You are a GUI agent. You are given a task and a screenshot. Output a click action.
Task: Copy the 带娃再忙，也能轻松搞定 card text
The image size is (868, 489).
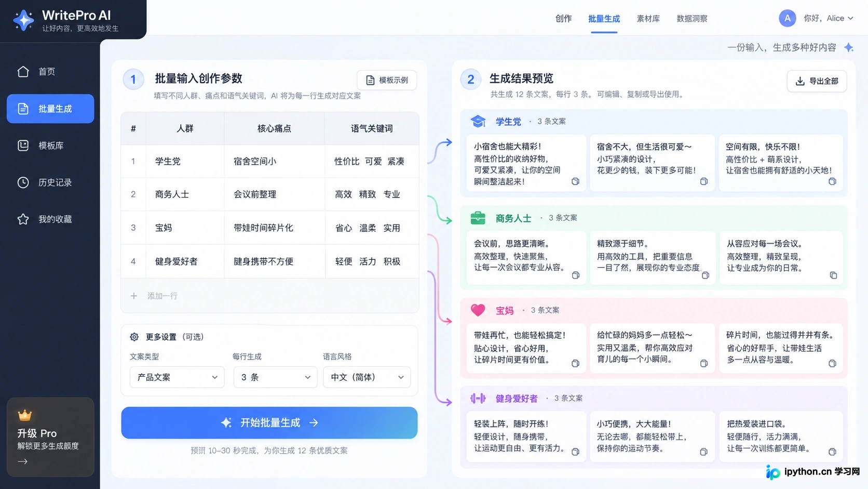point(575,363)
